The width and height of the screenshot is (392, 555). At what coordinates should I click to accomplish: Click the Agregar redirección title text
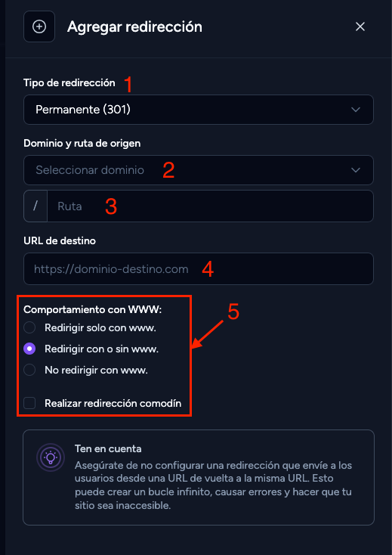(x=134, y=27)
